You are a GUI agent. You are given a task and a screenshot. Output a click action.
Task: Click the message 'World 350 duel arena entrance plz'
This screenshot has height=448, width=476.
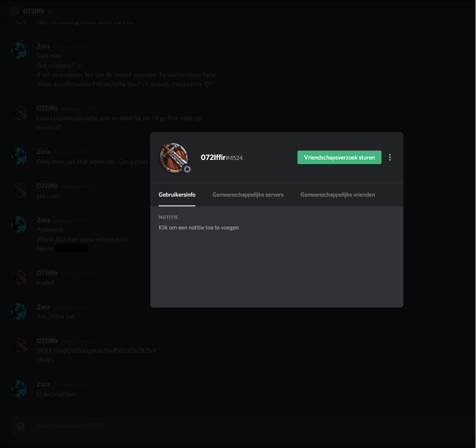coord(82,239)
